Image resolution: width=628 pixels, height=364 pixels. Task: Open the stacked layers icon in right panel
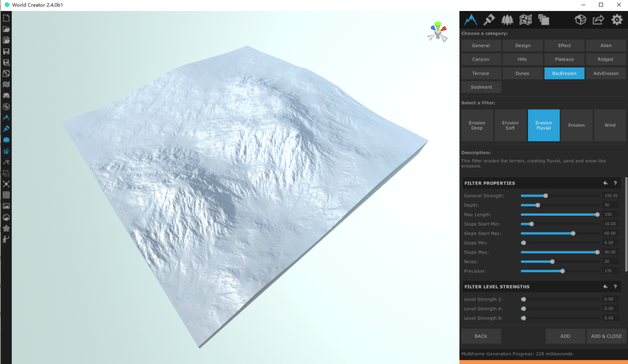(544, 20)
